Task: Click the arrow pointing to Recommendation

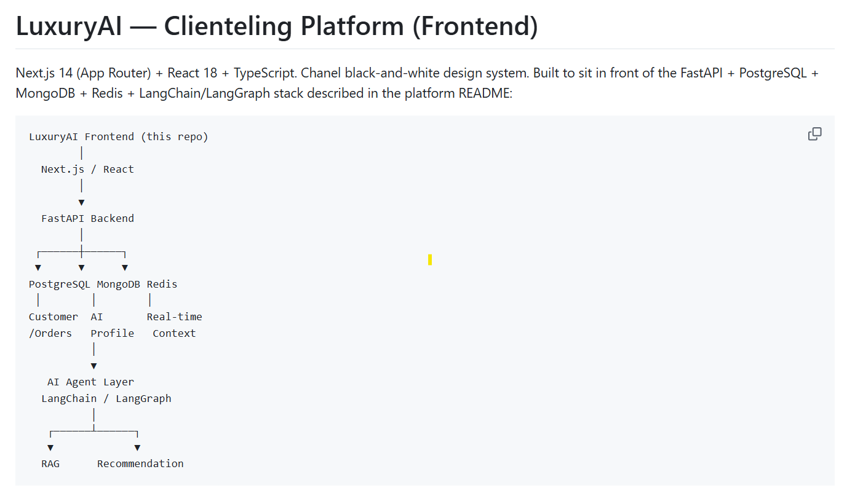Action: (x=137, y=447)
